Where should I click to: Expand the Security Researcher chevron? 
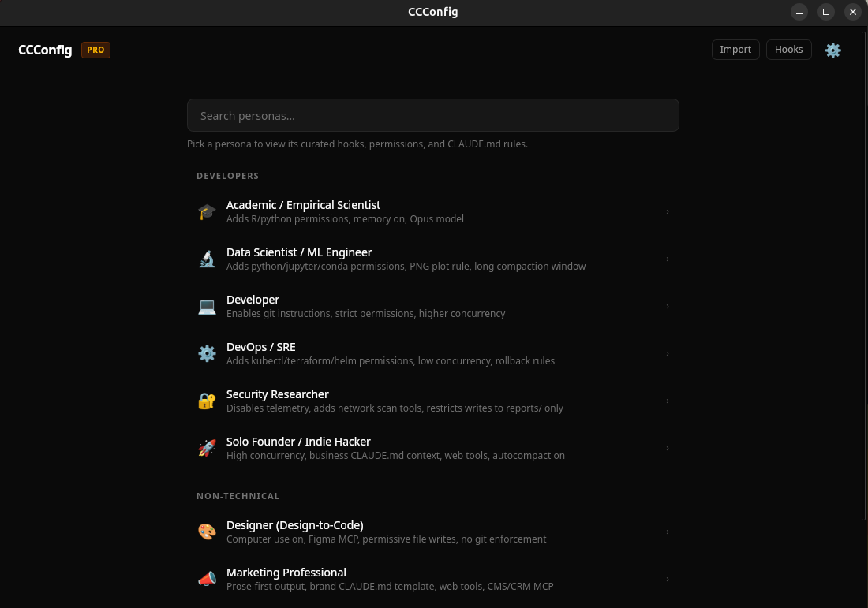[668, 401]
